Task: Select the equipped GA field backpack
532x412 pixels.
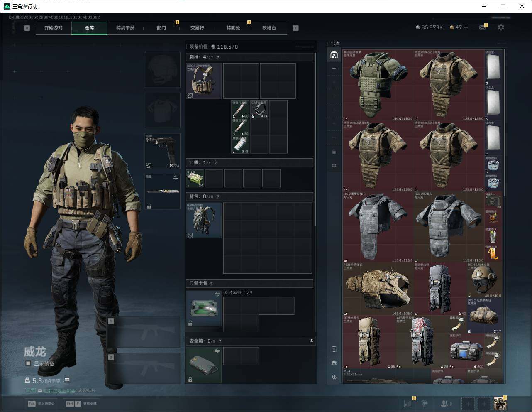Action: pyautogui.click(x=204, y=220)
